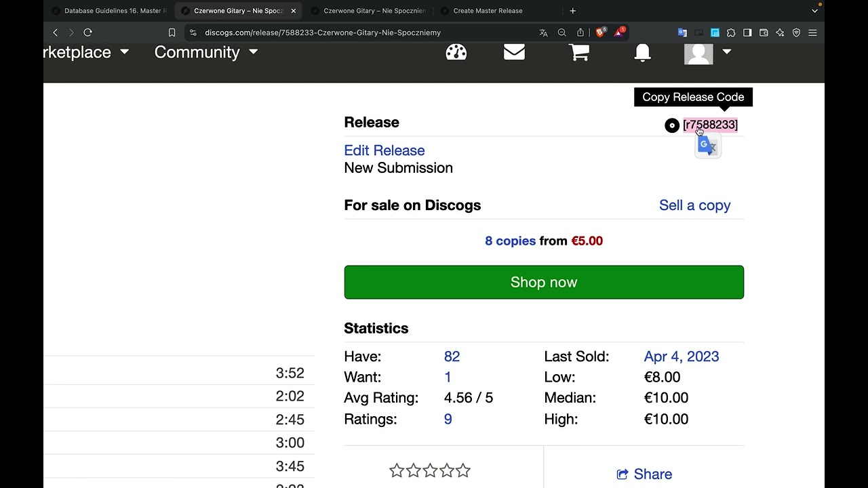Open the shopping cart icon

[x=578, y=52]
